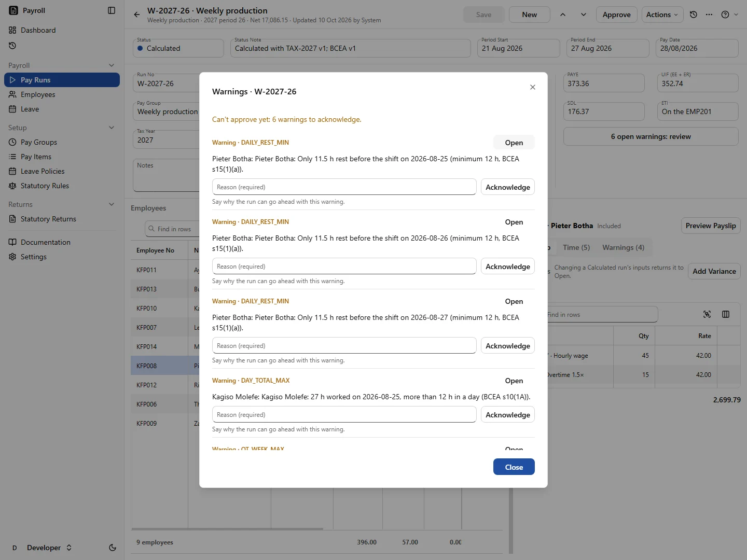Image resolution: width=747 pixels, height=560 pixels.
Task: Go to next record chevron down
Action: pyautogui.click(x=584, y=15)
